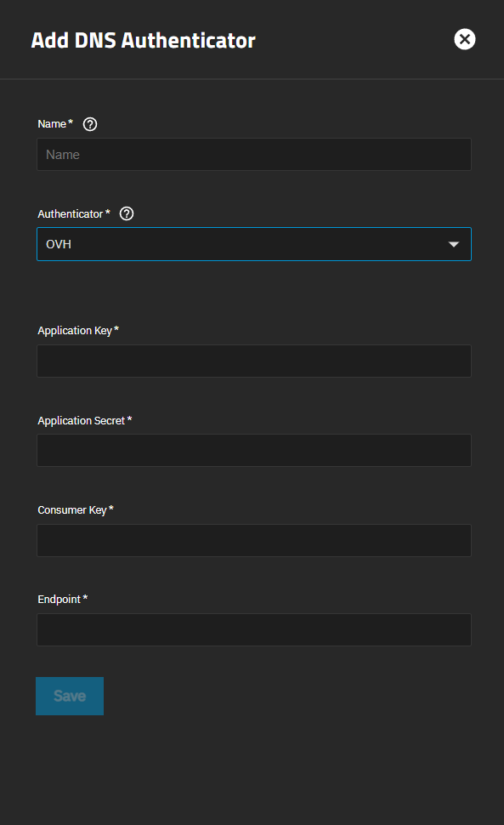This screenshot has height=825, width=504.
Task: Click the Save button
Action: click(x=70, y=696)
